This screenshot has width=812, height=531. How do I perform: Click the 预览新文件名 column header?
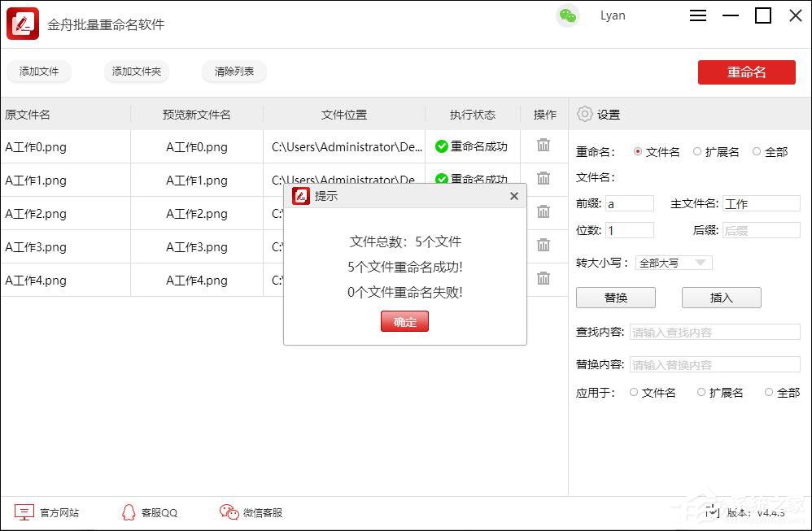coord(197,114)
